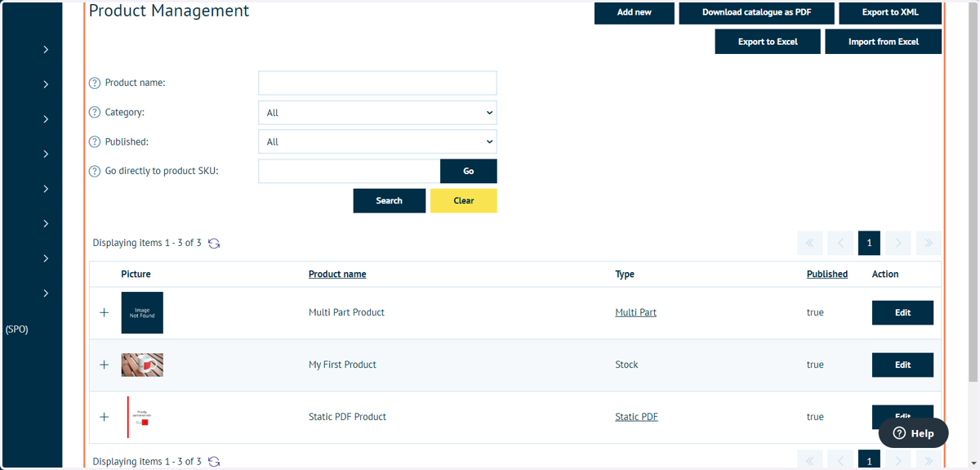The width and height of the screenshot is (980, 470).
Task: Expand the sidebar chevron just above (SPO)
Action: pyautogui.click(x=46, y=293)
